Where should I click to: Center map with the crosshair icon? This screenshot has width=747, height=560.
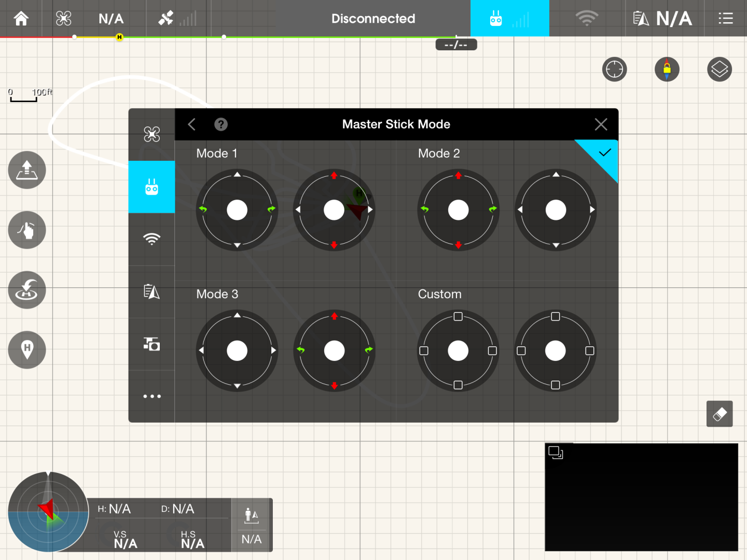pos(614,69)
